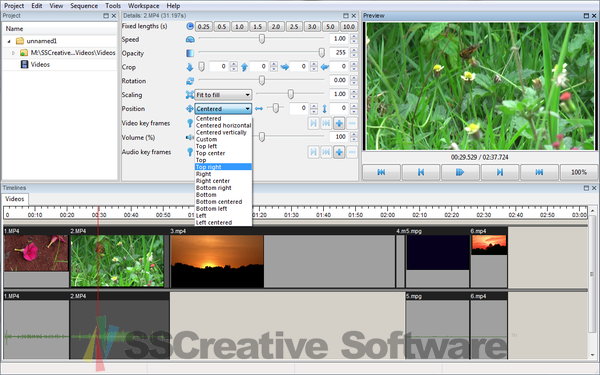Set fixed length to 5.0 seconds
This screenshot has width=600, height=375.
click(330, 26)
